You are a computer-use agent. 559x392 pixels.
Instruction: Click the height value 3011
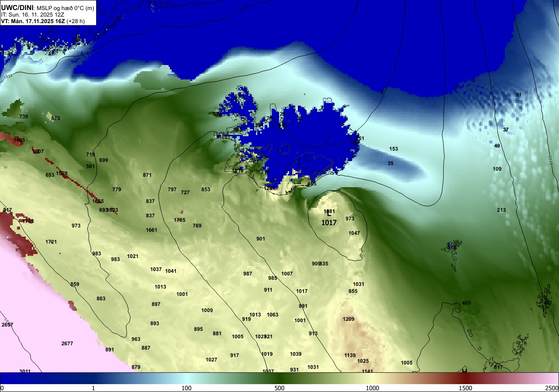click(25, 371)
